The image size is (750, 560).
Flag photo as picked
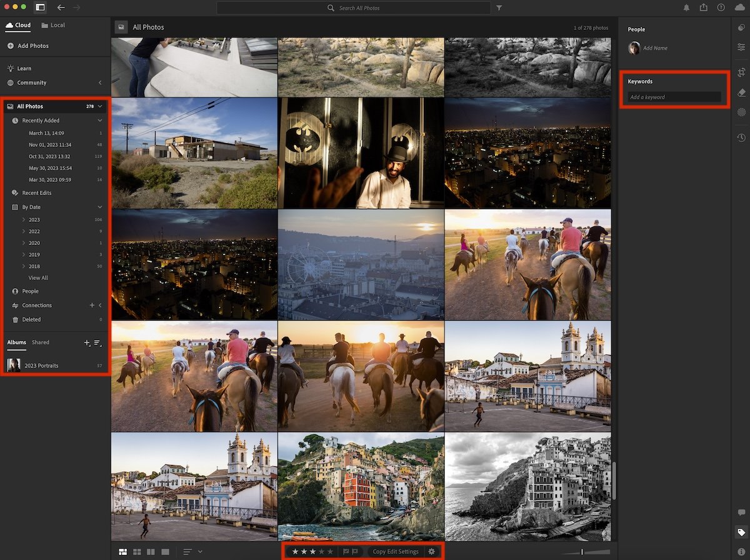[x=346, y=551]
